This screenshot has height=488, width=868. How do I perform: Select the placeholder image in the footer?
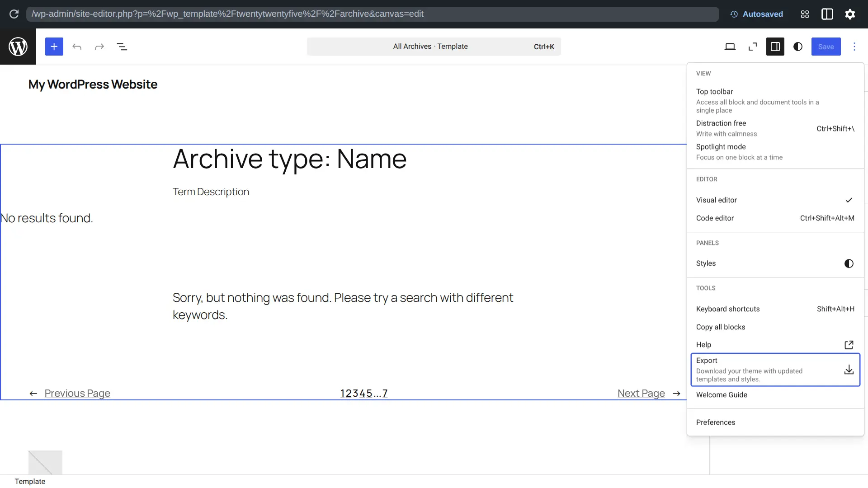45,462
